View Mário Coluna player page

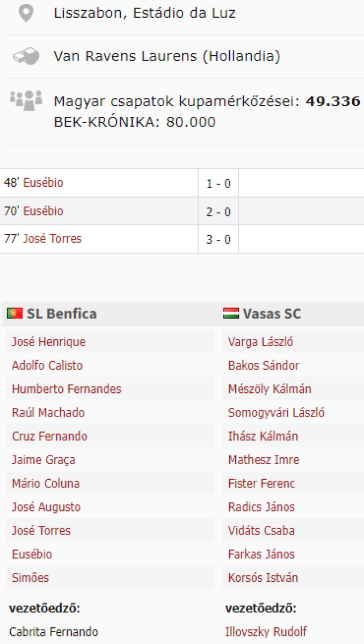pyautogui.click(x=46, y=484)
